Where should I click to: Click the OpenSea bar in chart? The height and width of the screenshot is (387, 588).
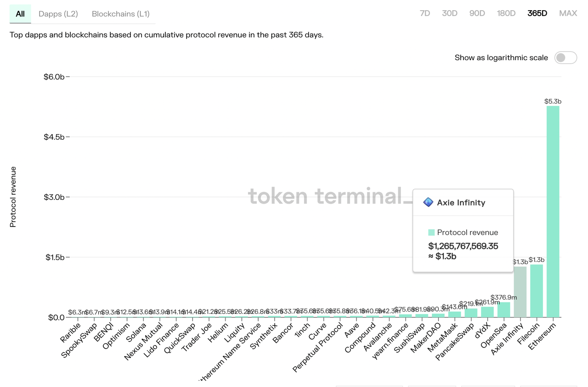503,310
